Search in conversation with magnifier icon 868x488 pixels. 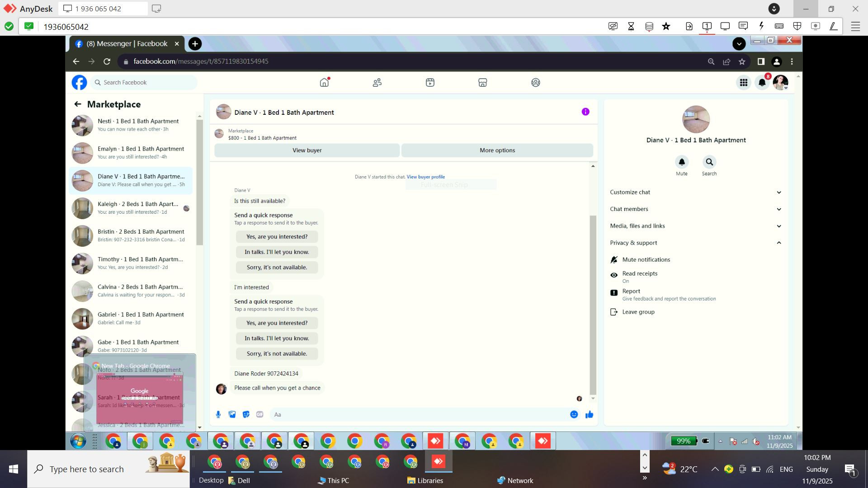pyautogui.click(x=709, y=162)
